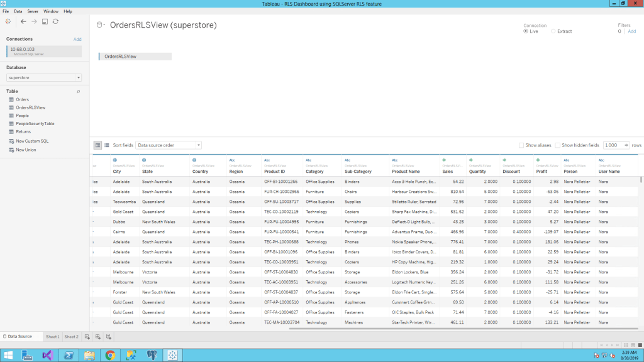Switch to metadata list view icon

pos(106,145)
